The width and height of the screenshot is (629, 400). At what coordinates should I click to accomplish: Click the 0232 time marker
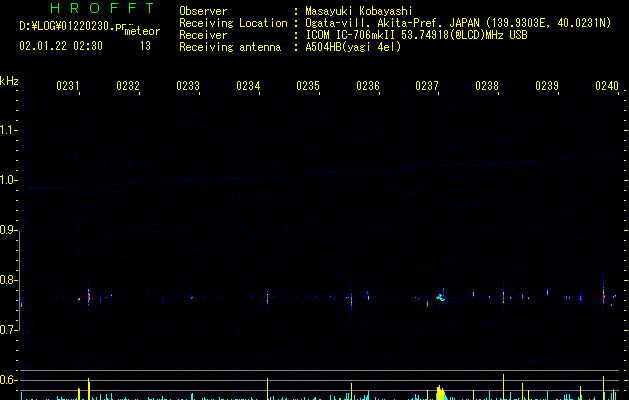point(128,86)
